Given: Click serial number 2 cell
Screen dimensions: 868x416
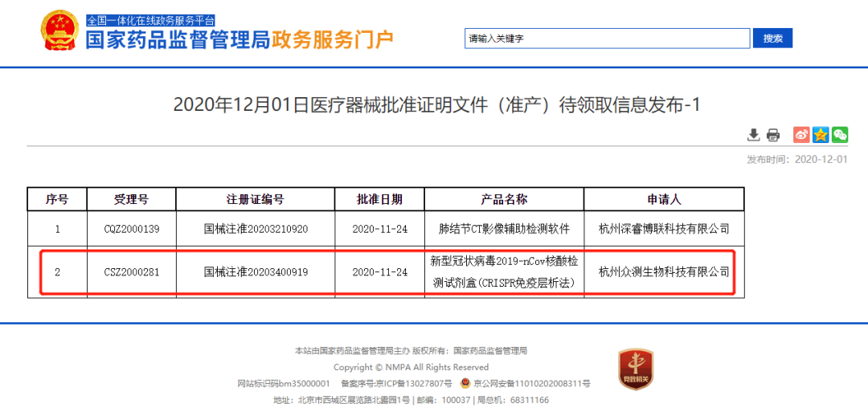Looking at the screenshot, I should [x=57, y=272].
